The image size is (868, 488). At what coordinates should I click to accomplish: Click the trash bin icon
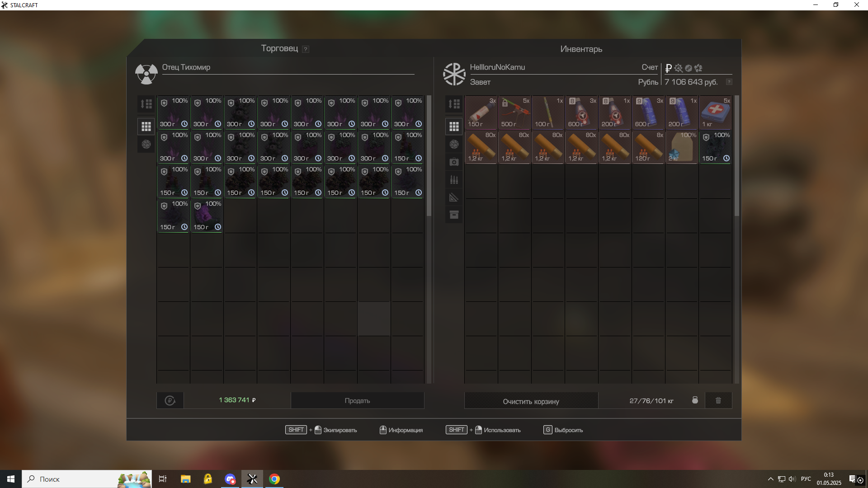718,400
